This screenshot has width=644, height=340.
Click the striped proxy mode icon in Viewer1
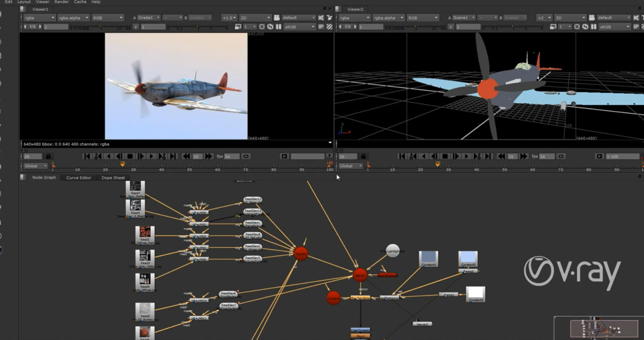pos(329,27)
